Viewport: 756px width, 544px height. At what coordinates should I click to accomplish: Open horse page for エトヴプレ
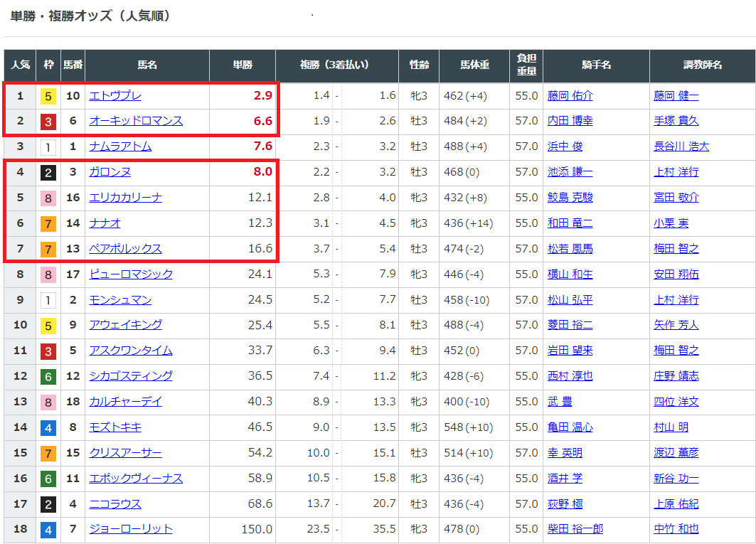click(x=115, y=96)
